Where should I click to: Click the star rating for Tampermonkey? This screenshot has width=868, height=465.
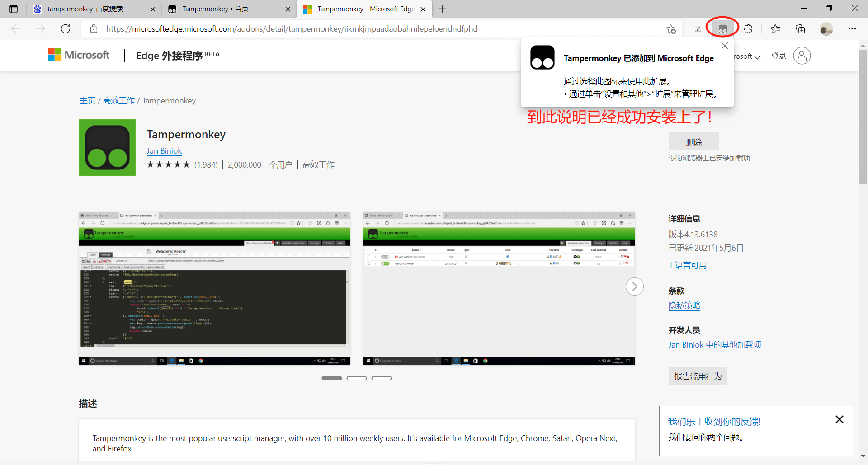pyautogui.click(x=168, y=164)
